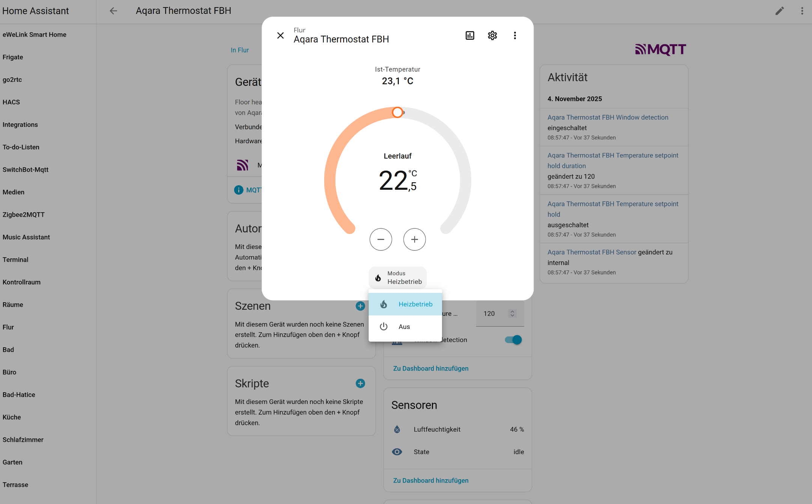Click the orange temperature dial handle
812x504 pixels.
point(397,112)
